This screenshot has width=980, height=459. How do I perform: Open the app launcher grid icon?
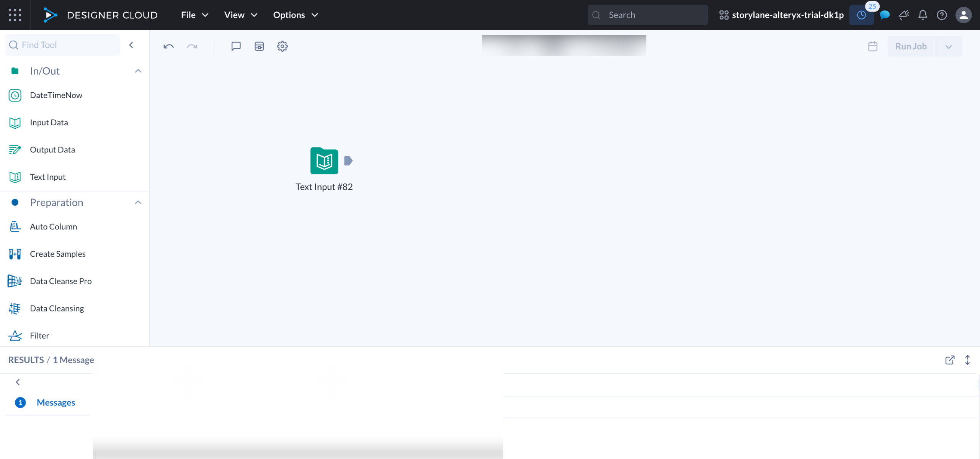pyautogui.click(x=15, y=15)
